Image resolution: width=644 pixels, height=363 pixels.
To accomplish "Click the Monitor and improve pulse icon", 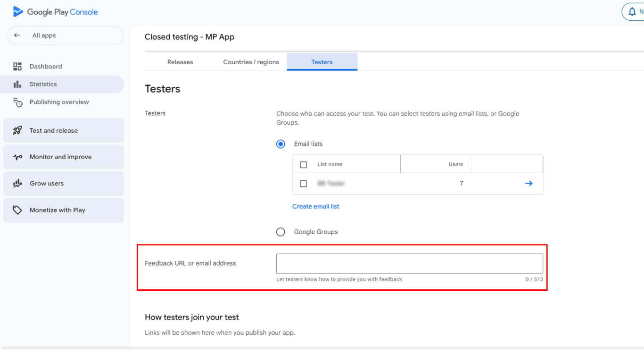I will (17, 157).
